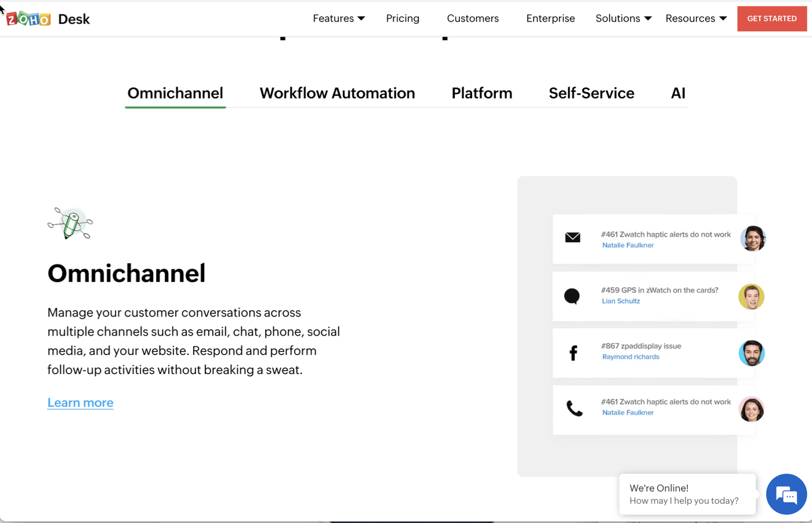
Task: Select the AI tab
Action: [x=678, y=93]
